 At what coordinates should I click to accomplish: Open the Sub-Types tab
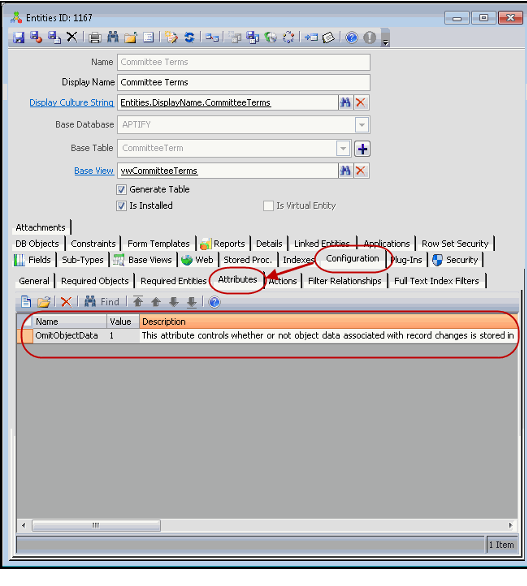[83, 260]
